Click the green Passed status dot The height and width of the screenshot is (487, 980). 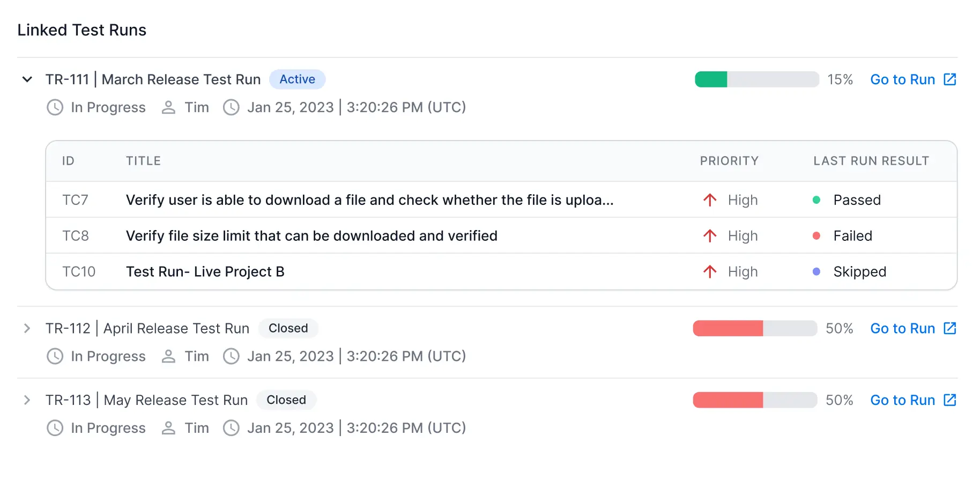pos(816,200)
